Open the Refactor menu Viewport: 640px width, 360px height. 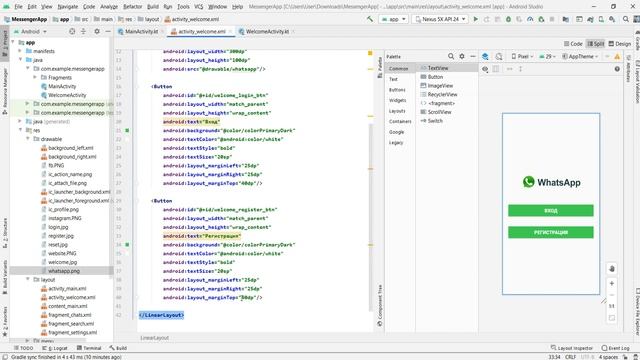(133, 7)
